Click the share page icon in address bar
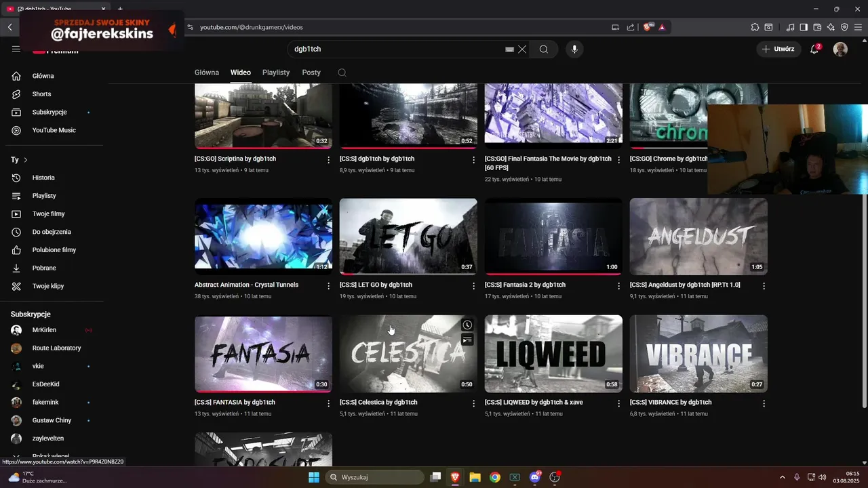This screenshot has height=488, width=868. pyautogui.click(x=631, y=27)
